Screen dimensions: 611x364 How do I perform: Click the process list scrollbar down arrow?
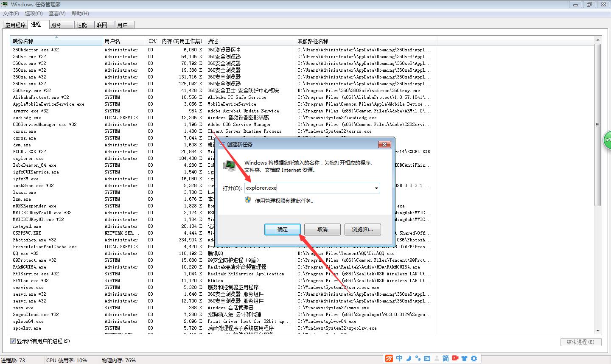pos(598,330)
